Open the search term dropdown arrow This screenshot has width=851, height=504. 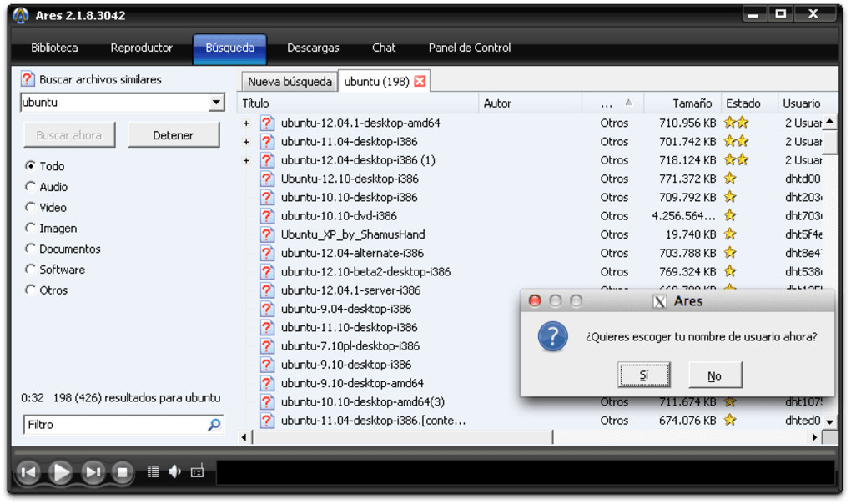(216, 103)
